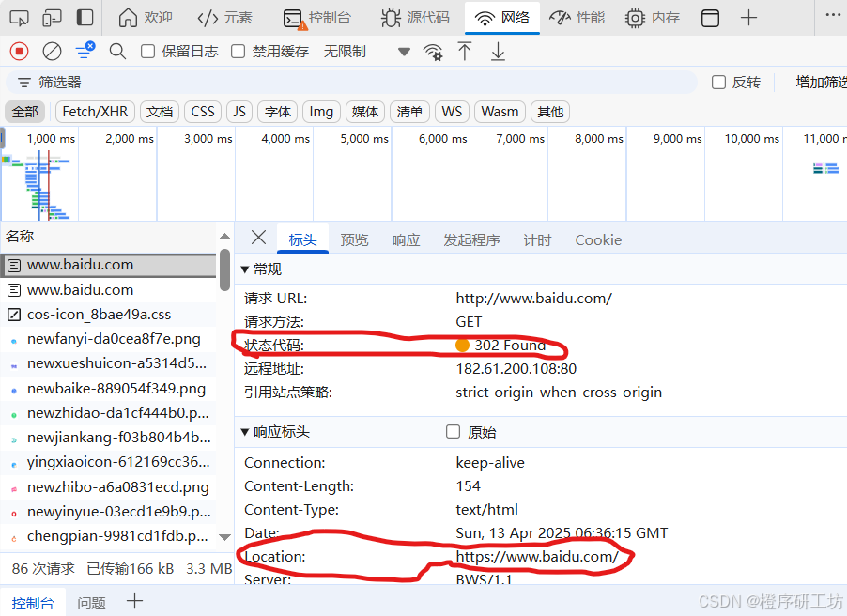Import HAR file with upload arrow
Screen dimensions: 847x616
[465, 52]
